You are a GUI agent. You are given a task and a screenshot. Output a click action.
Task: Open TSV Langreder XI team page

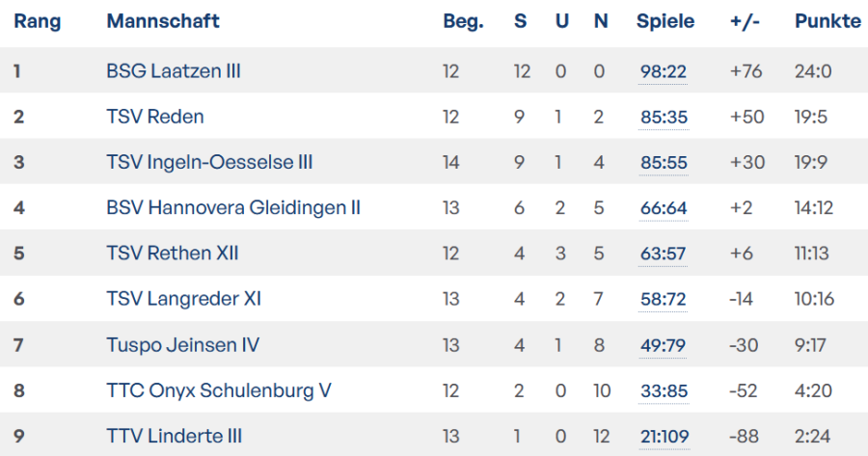point(184,299)
